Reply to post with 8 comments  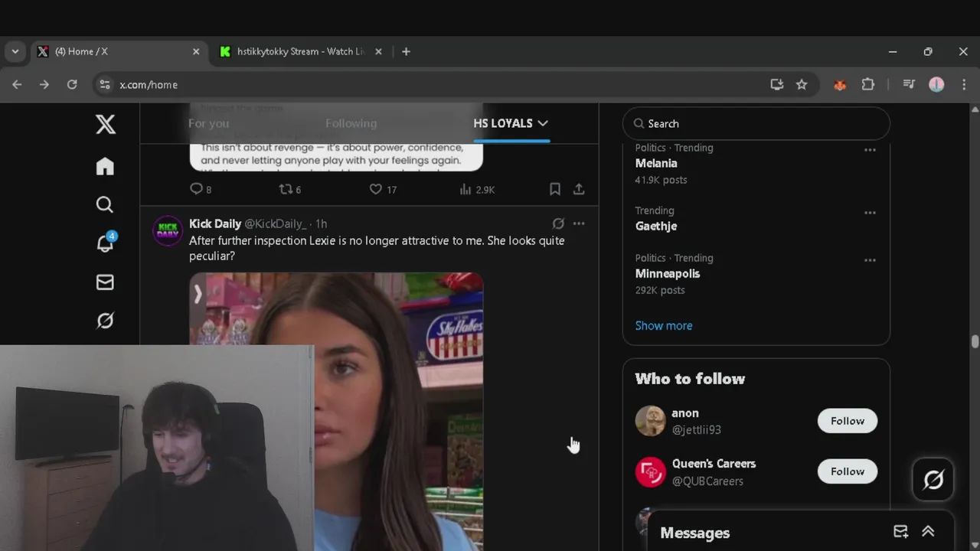[x=200, y=189]
